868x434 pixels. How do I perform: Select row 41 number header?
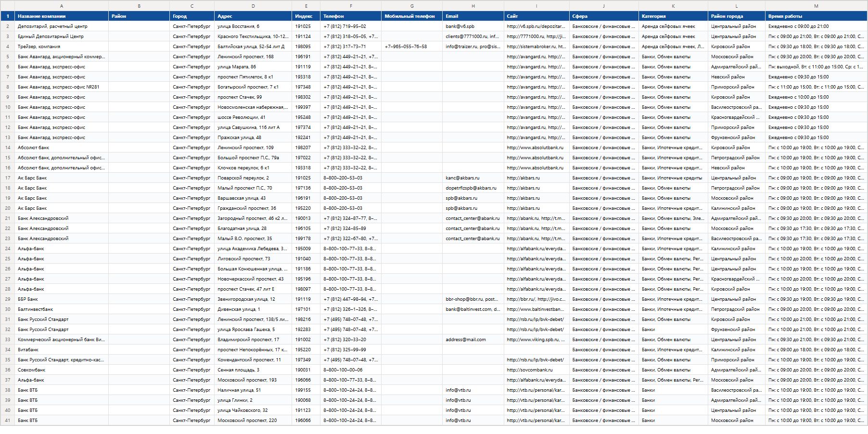point(7,420)
